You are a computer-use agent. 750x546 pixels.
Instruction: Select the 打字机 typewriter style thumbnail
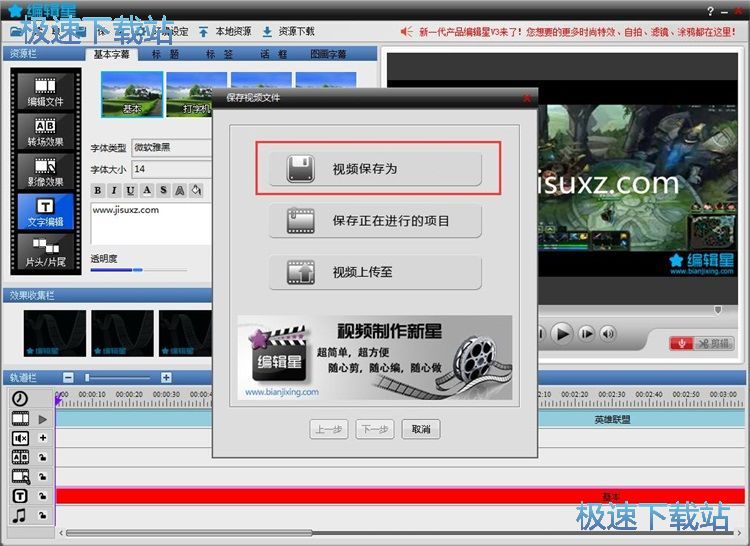coord(189,94)
